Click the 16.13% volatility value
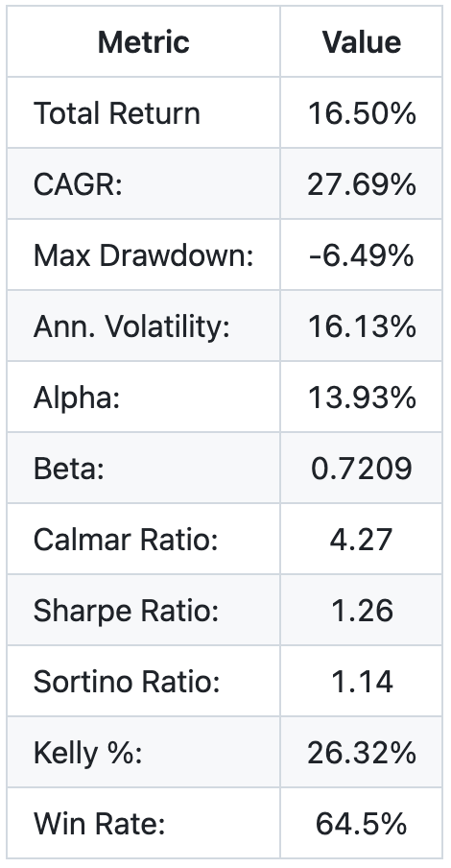Viewport: 451px width, 868px height. (362, 326)
